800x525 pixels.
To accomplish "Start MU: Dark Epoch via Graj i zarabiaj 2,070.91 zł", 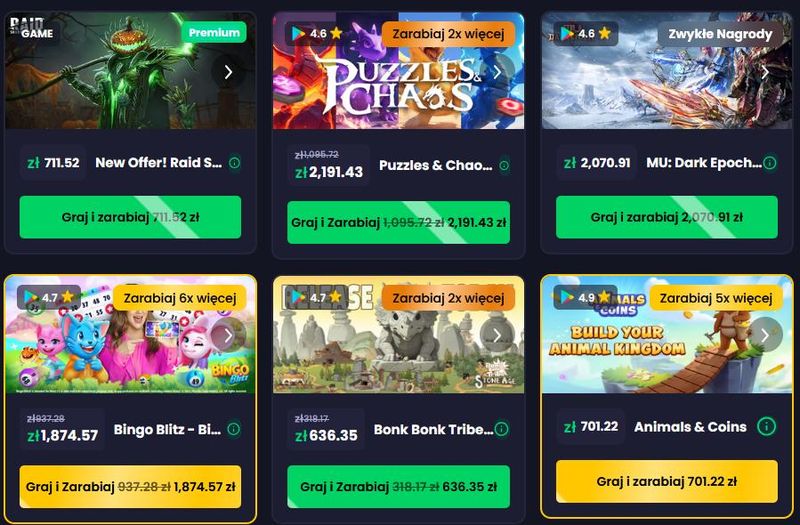I will coord(667,217).
